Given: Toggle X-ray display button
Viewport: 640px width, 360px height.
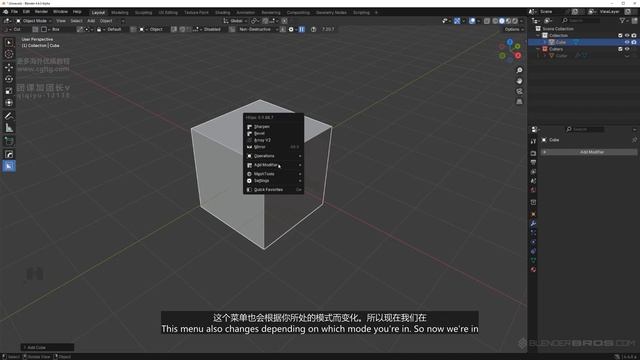Looking at the screenshot, I should (487, 21).
